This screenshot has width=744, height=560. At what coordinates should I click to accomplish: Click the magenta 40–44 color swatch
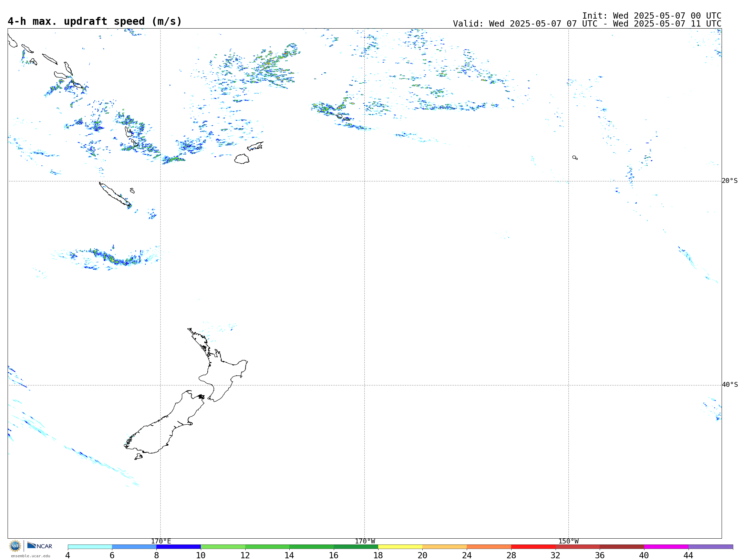pos(666,547)
